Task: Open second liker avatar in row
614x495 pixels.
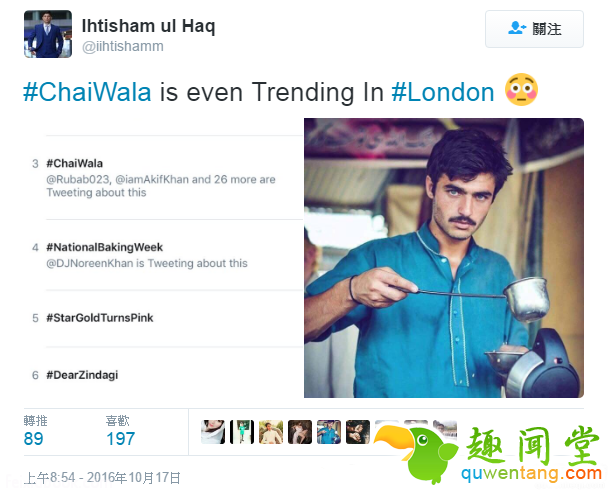Action: [x=242, y=432]
